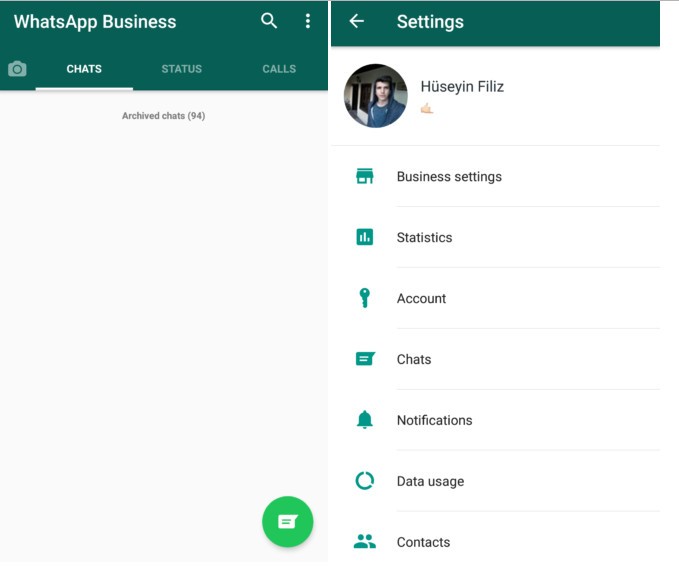Click the Account key icon
This screenshot has width=679, height=567.
(365, 298)
